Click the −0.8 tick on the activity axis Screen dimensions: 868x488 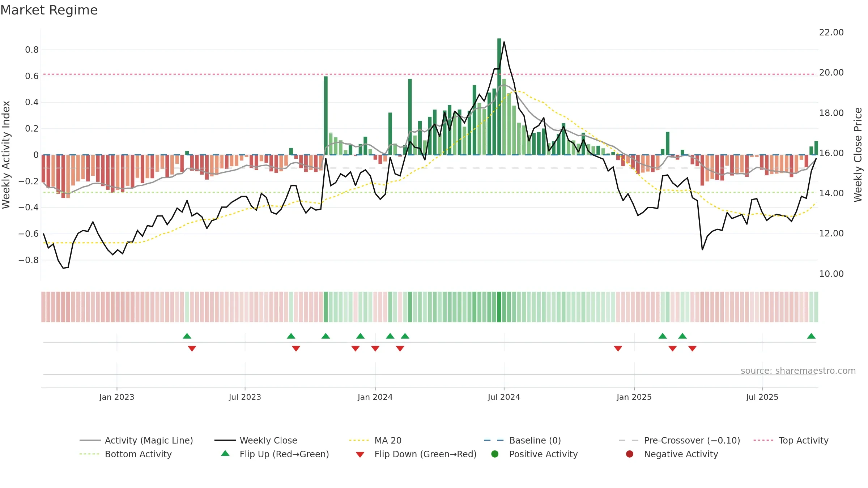(x=29, y=260)
